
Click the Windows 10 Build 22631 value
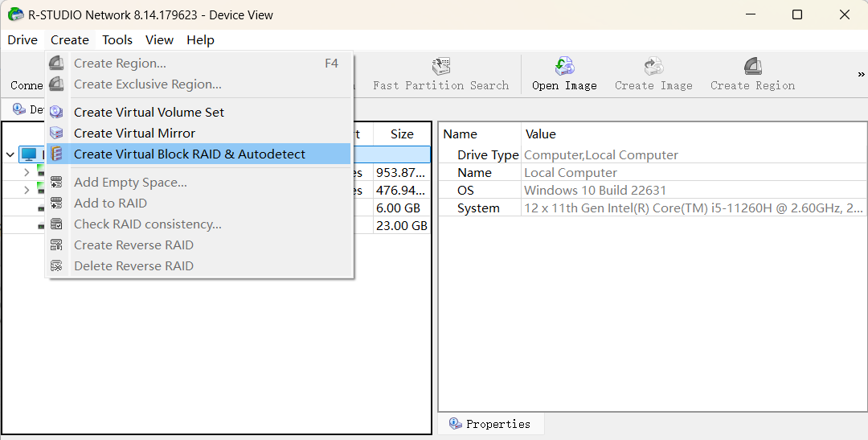pyautogui.click(x=595, y=190)
